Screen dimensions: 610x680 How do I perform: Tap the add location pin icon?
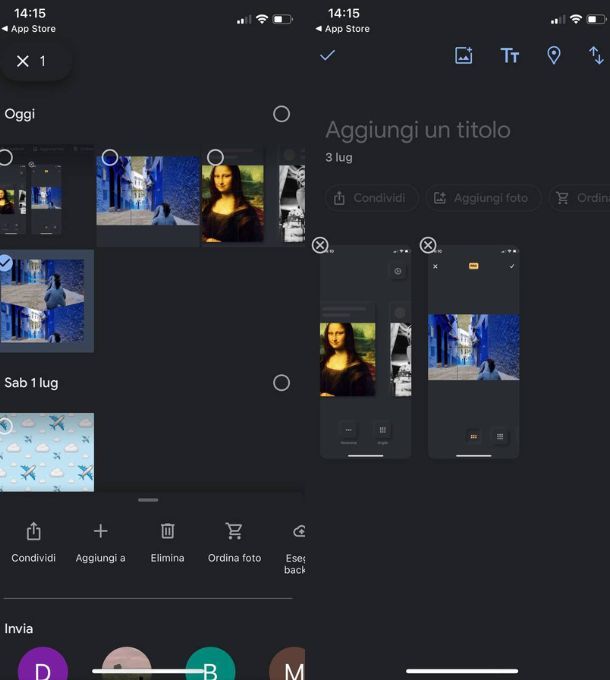tap(554, 56)
